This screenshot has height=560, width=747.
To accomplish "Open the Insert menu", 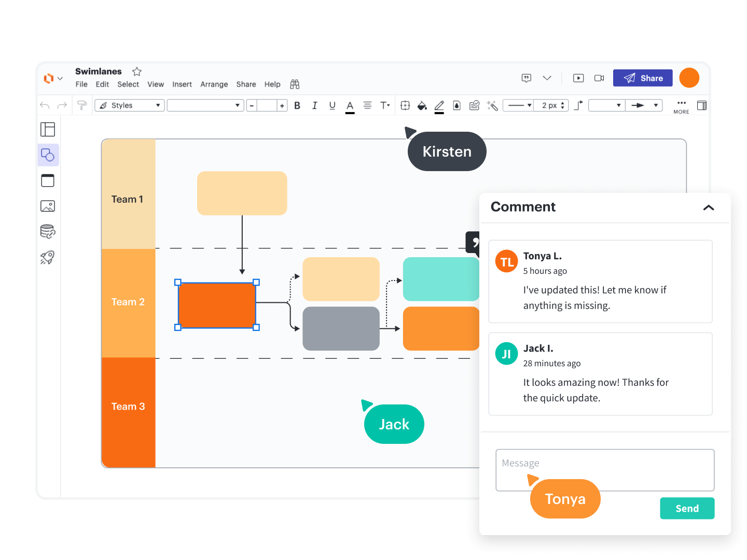I will 182,85.
